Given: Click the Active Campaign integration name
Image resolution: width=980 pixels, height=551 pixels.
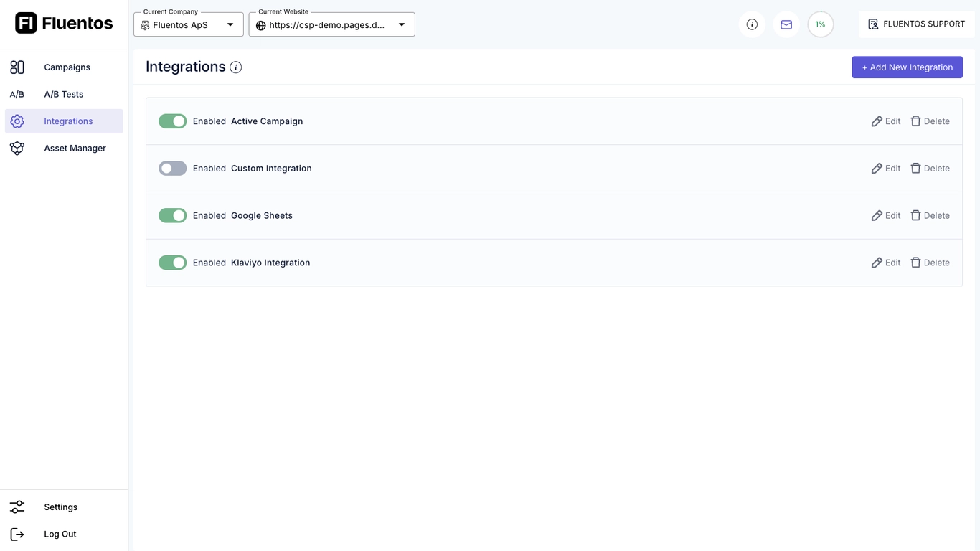Looking at the screenshot, I should click(x=267, y=121).
